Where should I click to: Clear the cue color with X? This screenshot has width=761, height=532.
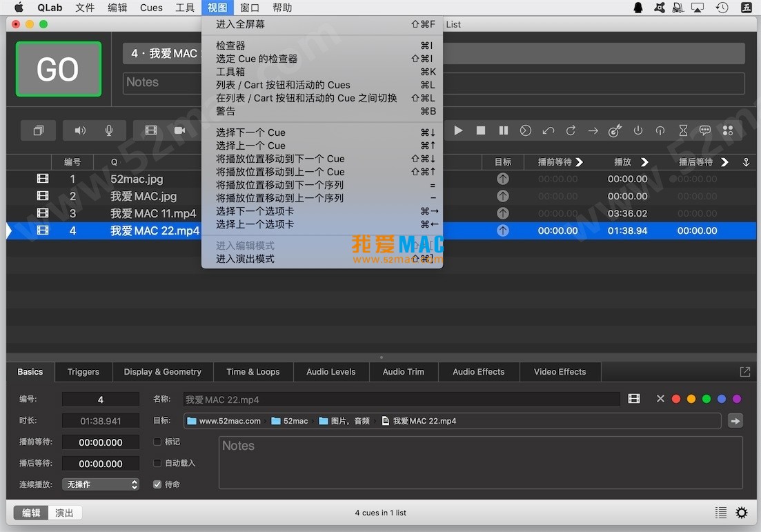click(660, 399)
